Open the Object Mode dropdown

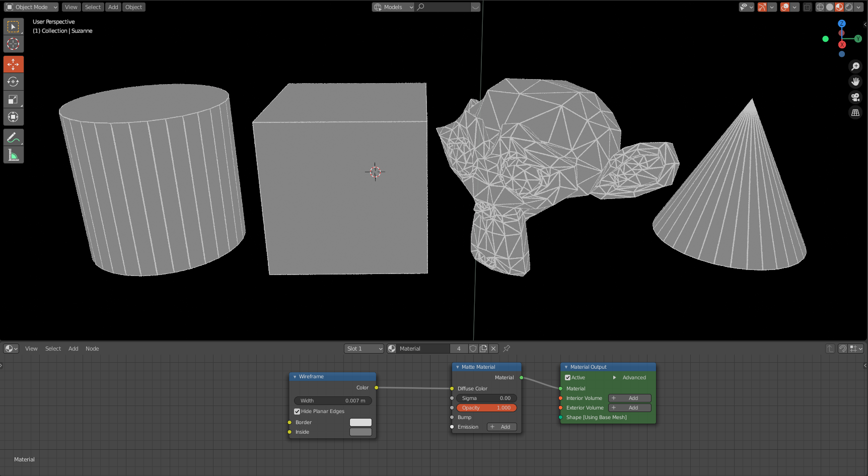pos(31,7)
